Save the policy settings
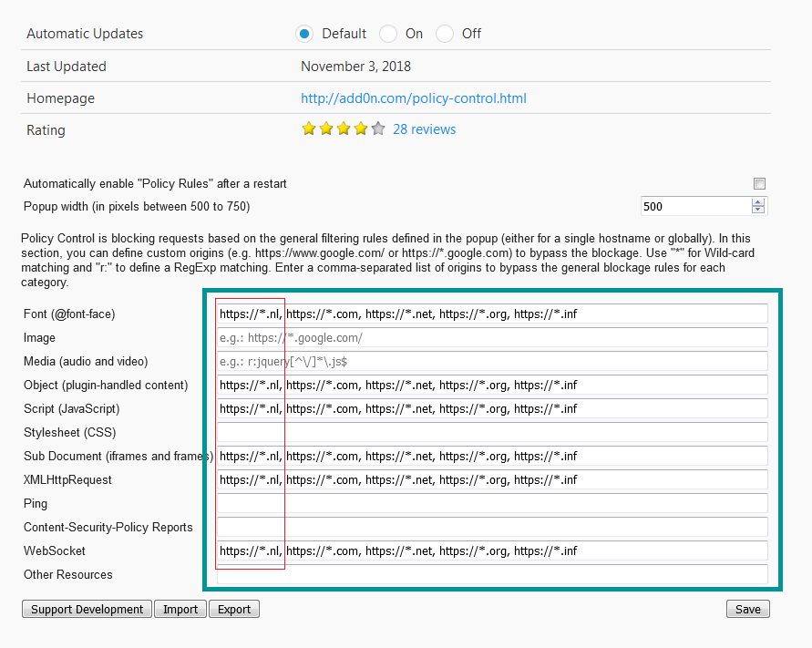This screenshot has height=648, width=812. [747, 609]
